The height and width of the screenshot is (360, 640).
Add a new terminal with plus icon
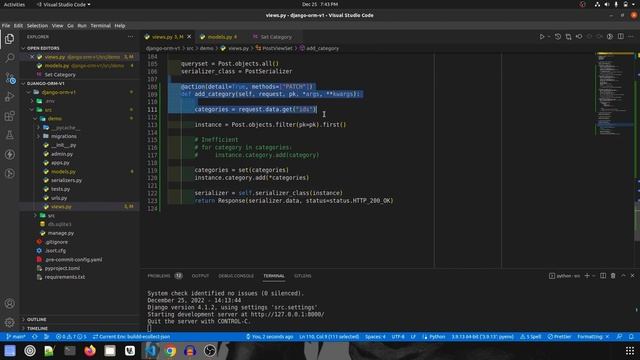click(587, 276)
